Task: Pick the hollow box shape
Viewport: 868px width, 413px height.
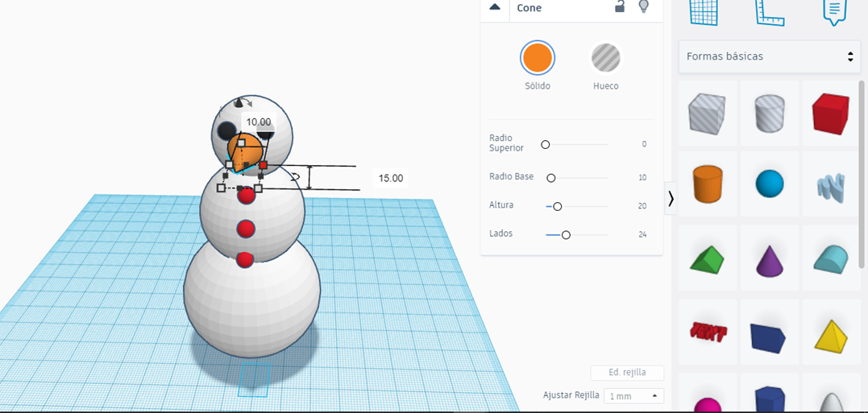Action: (x=707, y=114)
